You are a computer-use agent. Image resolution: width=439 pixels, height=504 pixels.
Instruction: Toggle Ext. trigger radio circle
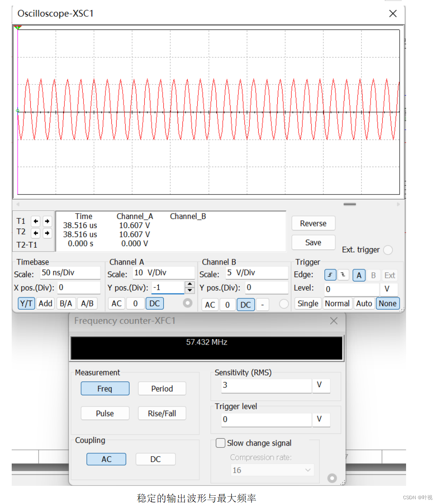[388, 250]
